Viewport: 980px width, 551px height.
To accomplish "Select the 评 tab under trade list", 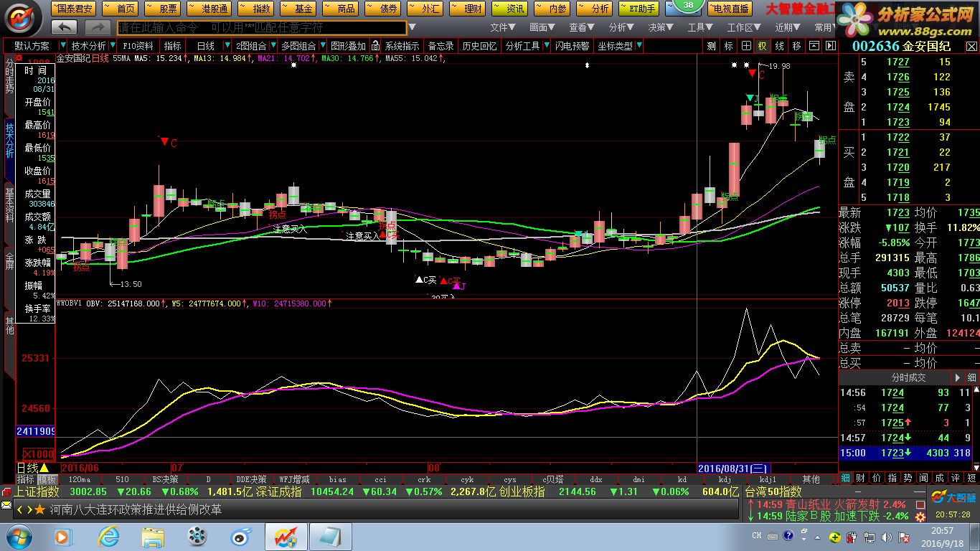I will (x=955, y=478).
